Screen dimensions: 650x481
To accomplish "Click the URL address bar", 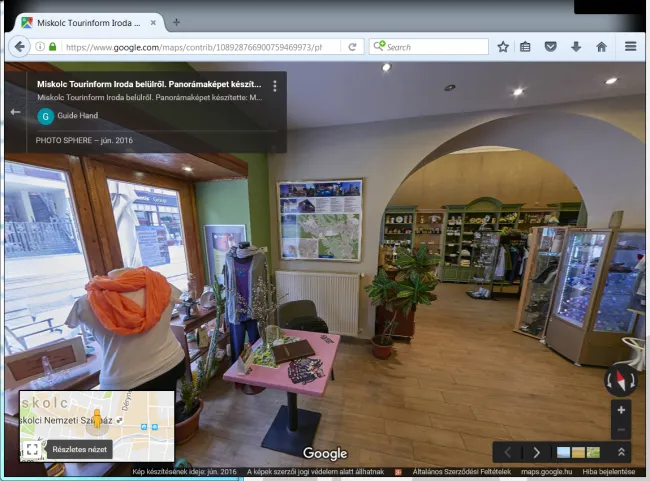I will pos(194,47).
